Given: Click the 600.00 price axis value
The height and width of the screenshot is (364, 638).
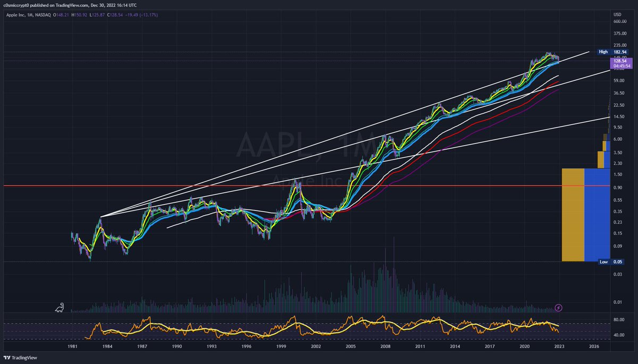Looking at the screenshot, I should click(x=619, y=21).
